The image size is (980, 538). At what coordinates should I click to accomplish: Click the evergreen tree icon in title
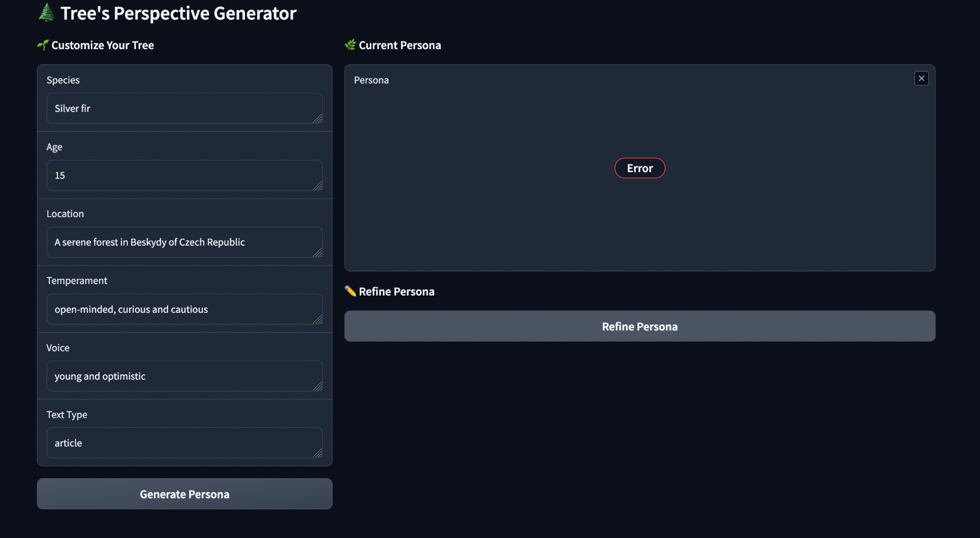point(46,12)
